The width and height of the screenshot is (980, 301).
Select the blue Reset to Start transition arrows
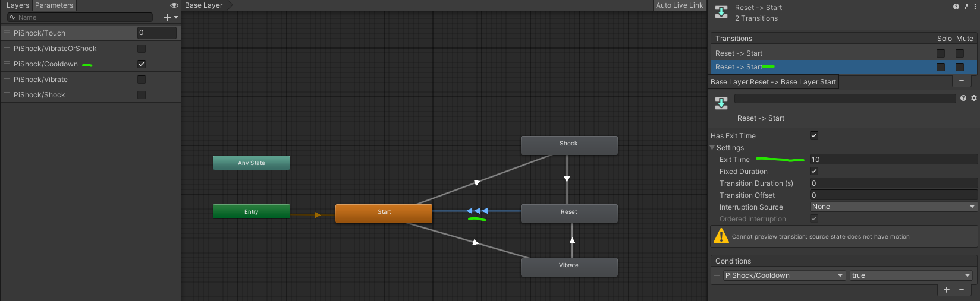pos(477,211)
